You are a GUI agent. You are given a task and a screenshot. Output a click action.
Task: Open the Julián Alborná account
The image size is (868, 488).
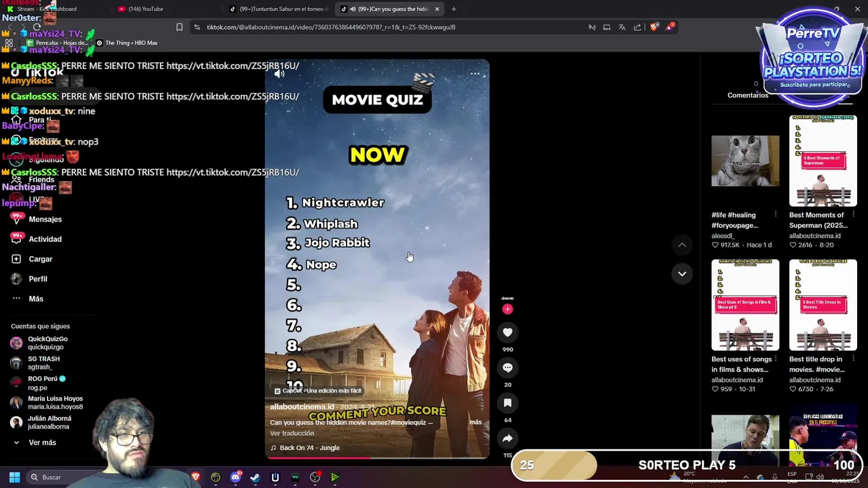pyautogui.click(x=41, y=422)
